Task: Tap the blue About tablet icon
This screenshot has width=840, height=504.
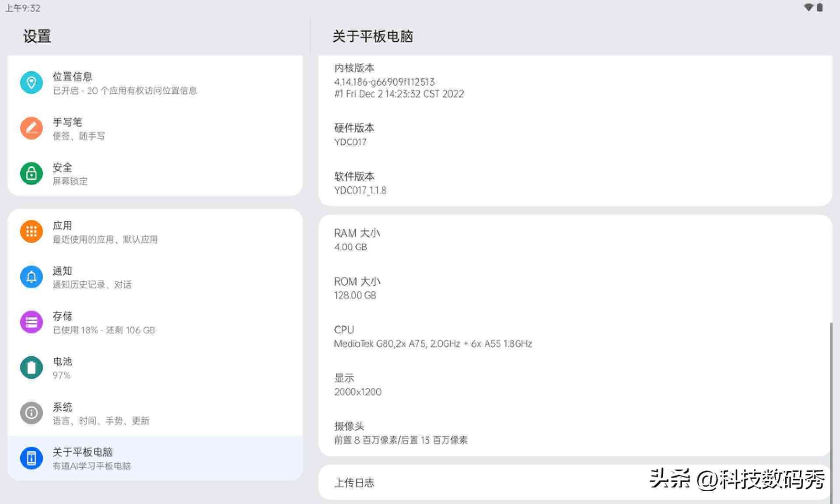Action: [x=31, y=458]
